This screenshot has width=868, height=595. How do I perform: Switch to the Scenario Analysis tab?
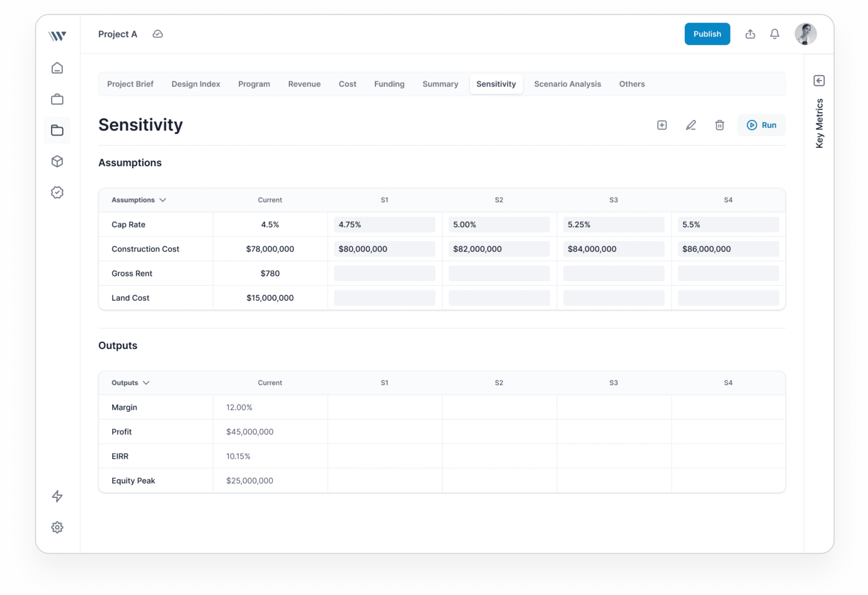pyautogui.click(x=567, y=84)
